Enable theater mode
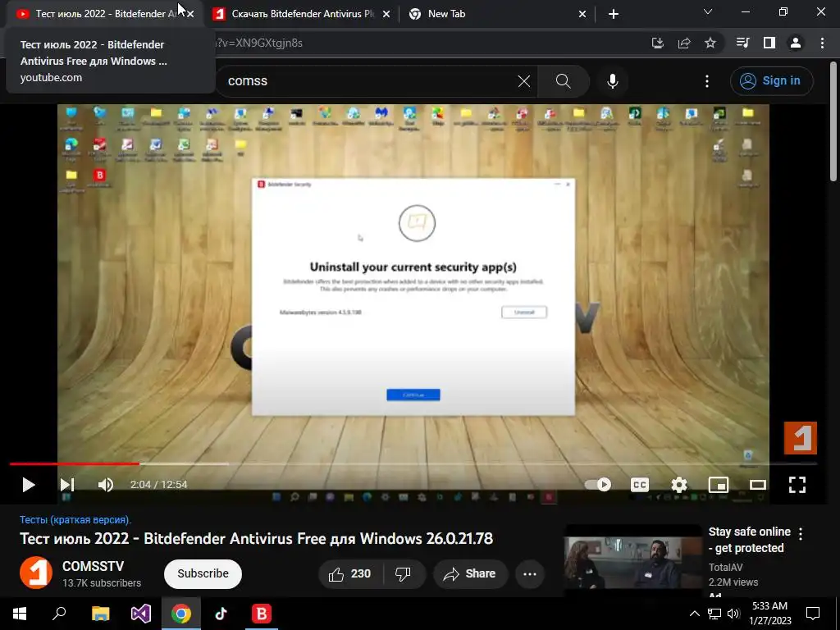This screenshot has height=630, width=840. click(x=757, y=485)
